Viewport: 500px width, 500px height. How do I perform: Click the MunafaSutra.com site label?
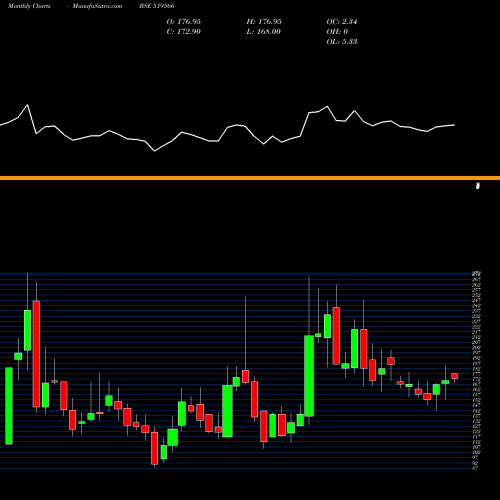point(97,6)
